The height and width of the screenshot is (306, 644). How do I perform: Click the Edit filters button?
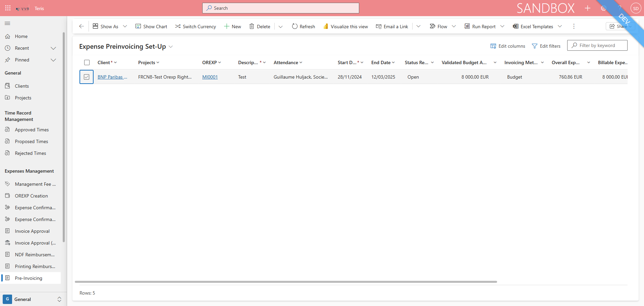(546, 46)
